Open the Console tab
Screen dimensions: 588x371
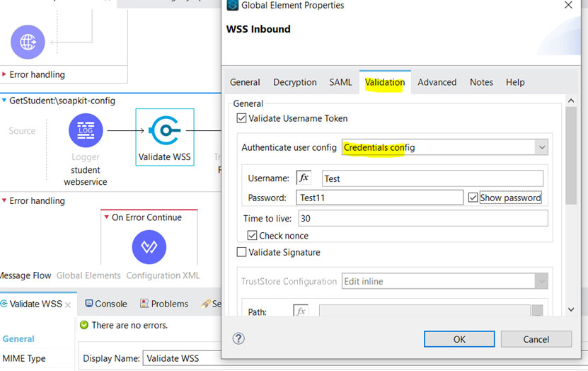coord(106,304)
